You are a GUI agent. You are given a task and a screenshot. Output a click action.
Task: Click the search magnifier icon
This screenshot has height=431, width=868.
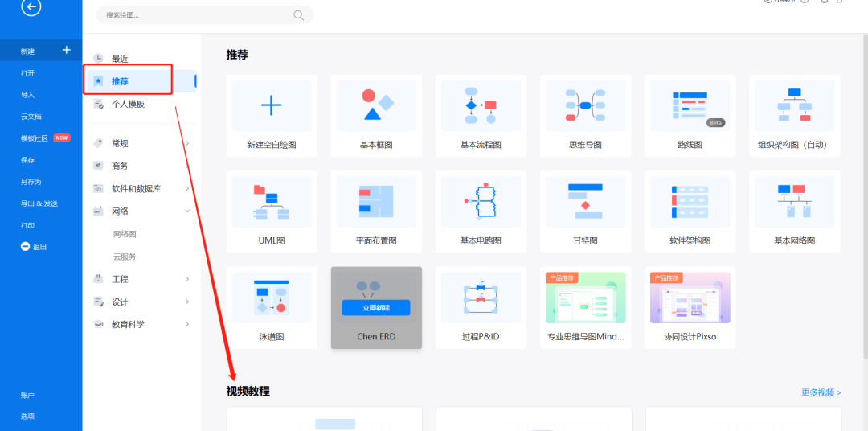298,15
